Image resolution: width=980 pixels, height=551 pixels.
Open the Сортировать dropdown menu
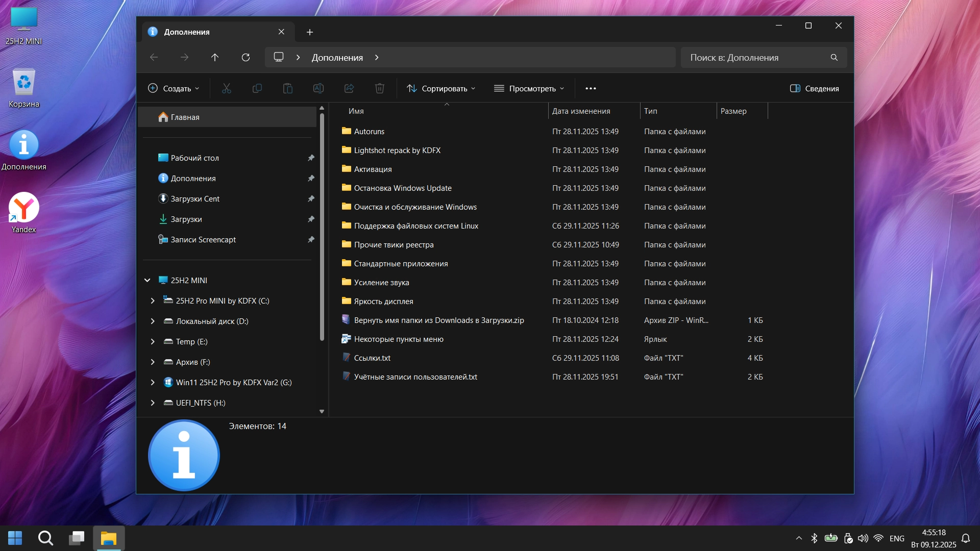point(441,88)
